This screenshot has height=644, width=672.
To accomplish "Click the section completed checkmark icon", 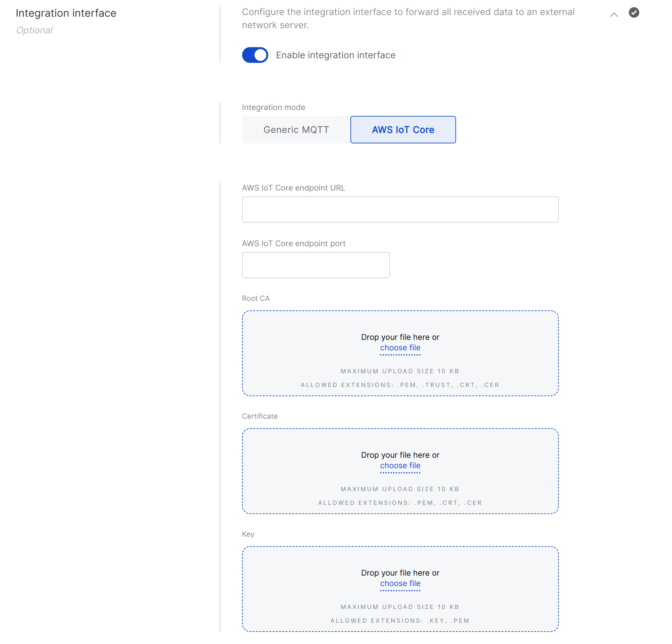I will click(x=634, y=12).
